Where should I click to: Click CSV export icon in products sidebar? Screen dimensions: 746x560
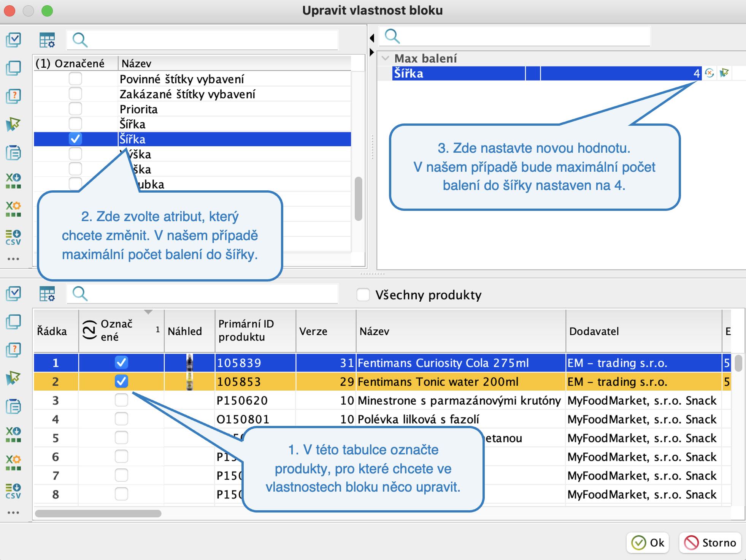pyautogui.click(x=13, y=491)
